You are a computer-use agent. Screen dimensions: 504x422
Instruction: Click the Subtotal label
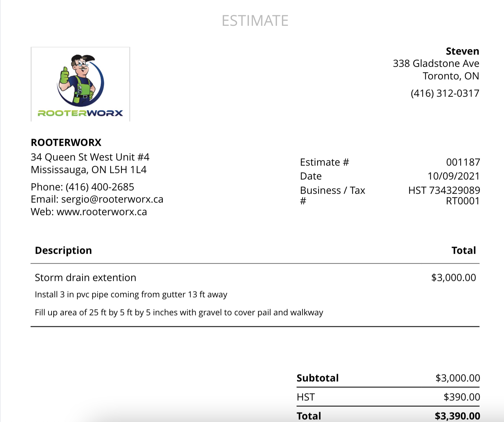[317, 378]
